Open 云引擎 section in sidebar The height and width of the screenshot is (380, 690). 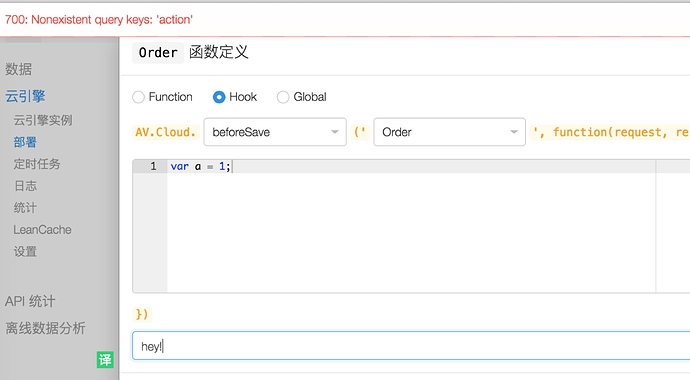click(x=25, y=96)
